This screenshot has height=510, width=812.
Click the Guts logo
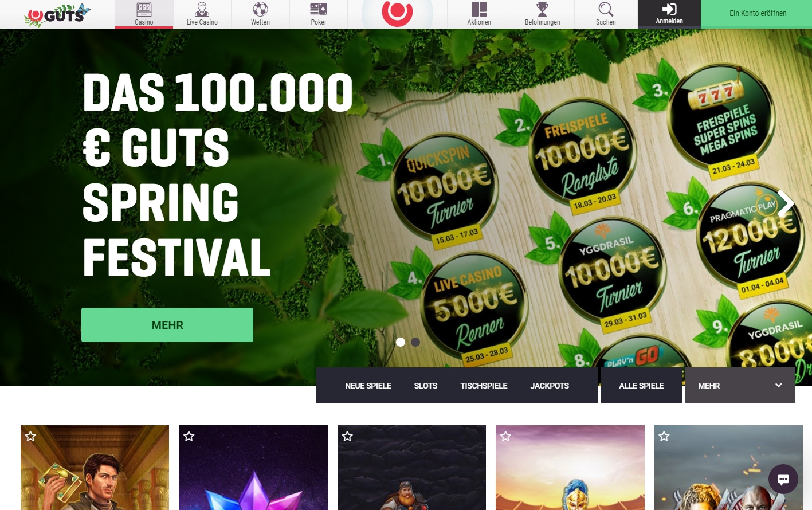[57, 14]
